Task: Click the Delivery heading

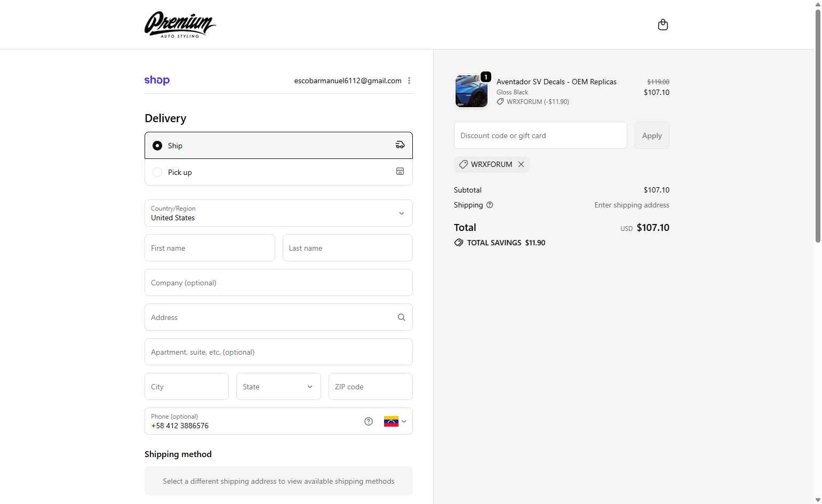Action: tap(165, 118)
